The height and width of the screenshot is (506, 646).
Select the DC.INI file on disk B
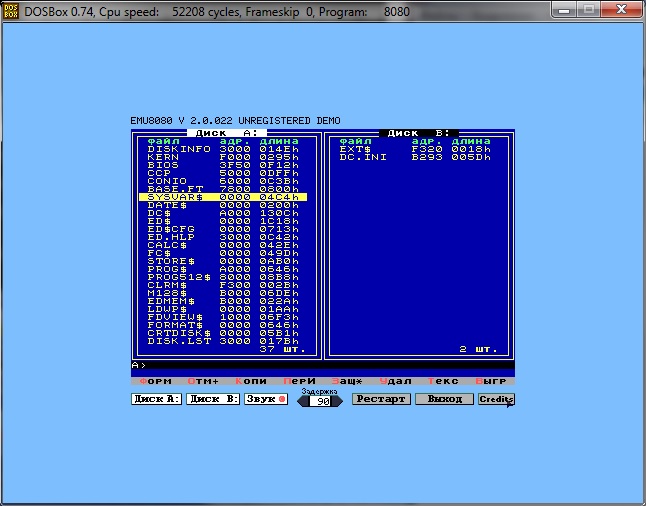pyautogui.click(x=362, y=157)
